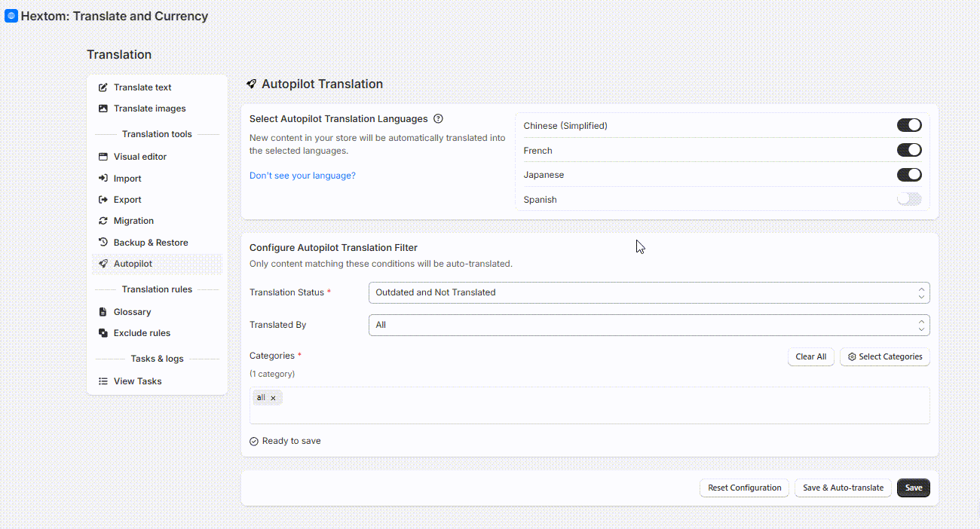This screenshot has width=980, height=529.
Task: Click the View Tasks list icon
Action: tap(103, 381)
